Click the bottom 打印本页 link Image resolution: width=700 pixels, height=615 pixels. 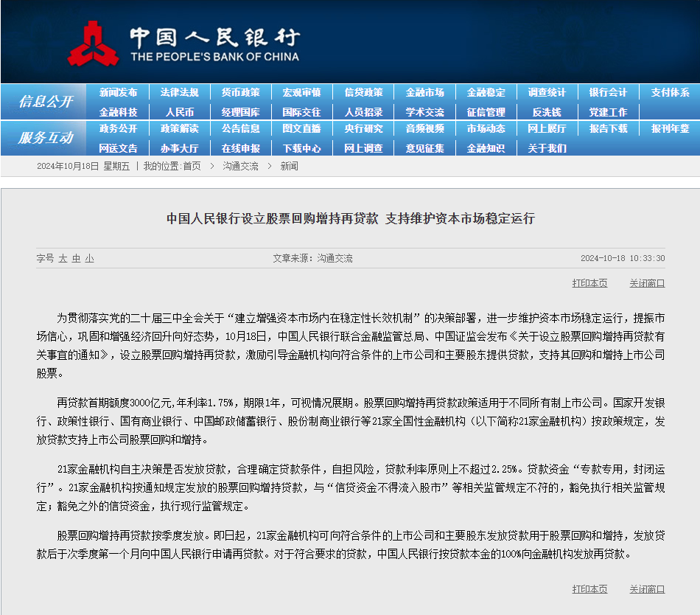point(589,589)
